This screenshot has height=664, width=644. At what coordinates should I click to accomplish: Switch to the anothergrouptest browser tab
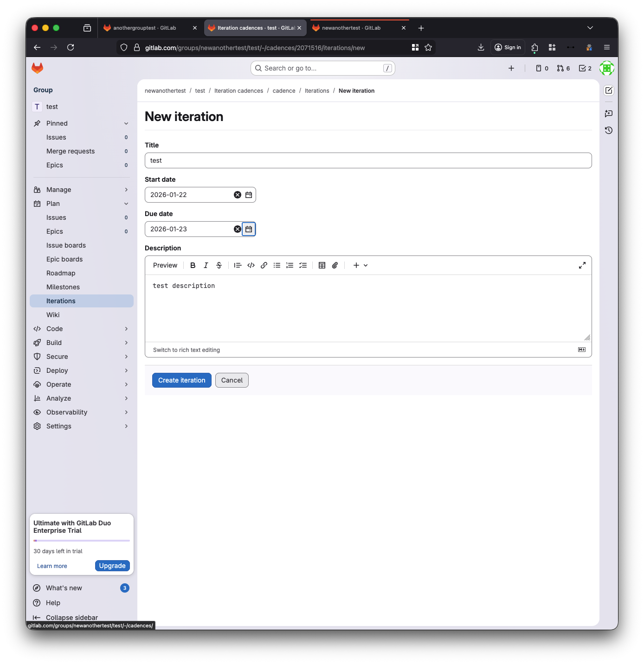(x=145, y=28)
